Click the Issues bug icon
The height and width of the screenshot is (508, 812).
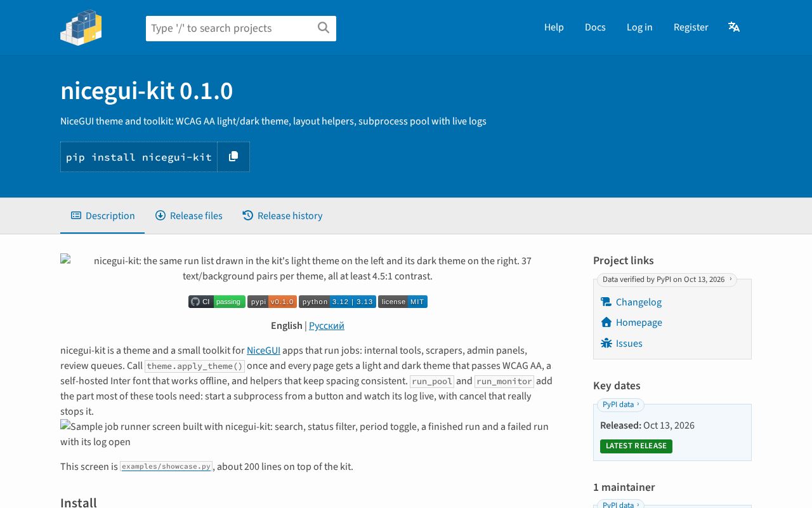[606, 343]
